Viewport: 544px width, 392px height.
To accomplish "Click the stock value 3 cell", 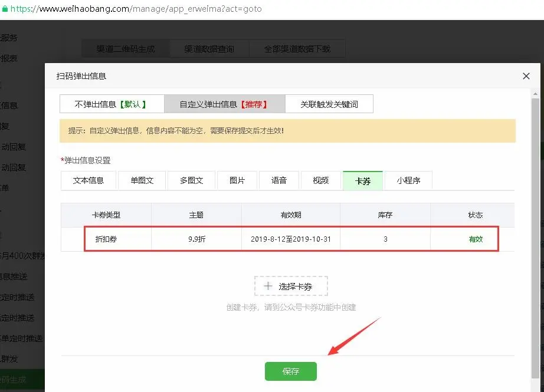I will pyautogui.click(x=385, y=239).
